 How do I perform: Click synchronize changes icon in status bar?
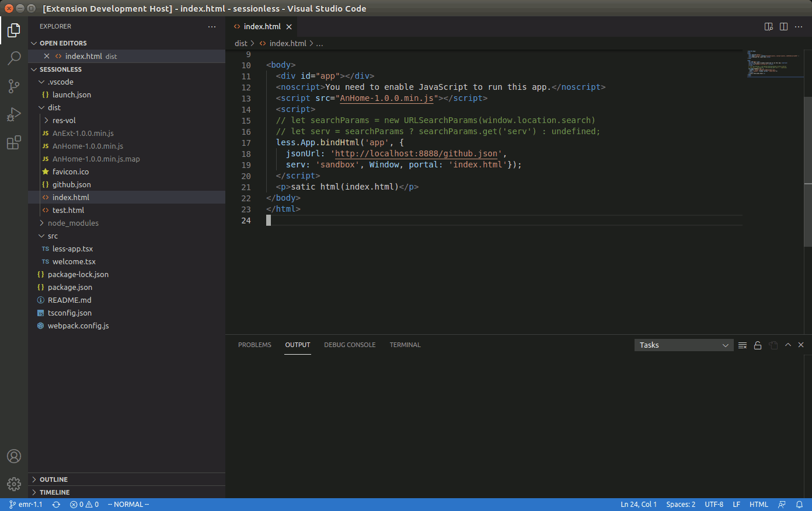(x=56, y=505)
